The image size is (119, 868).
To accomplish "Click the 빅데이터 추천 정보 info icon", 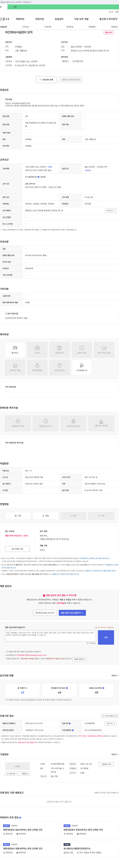I will coord(20,818).
